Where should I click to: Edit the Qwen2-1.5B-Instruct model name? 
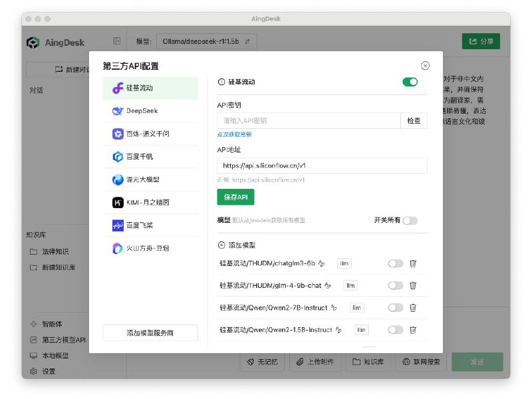coord(338,330)
